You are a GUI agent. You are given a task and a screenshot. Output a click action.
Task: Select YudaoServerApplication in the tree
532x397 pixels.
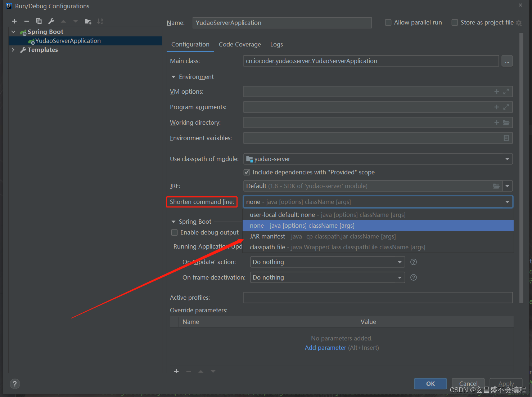(85, 41)
